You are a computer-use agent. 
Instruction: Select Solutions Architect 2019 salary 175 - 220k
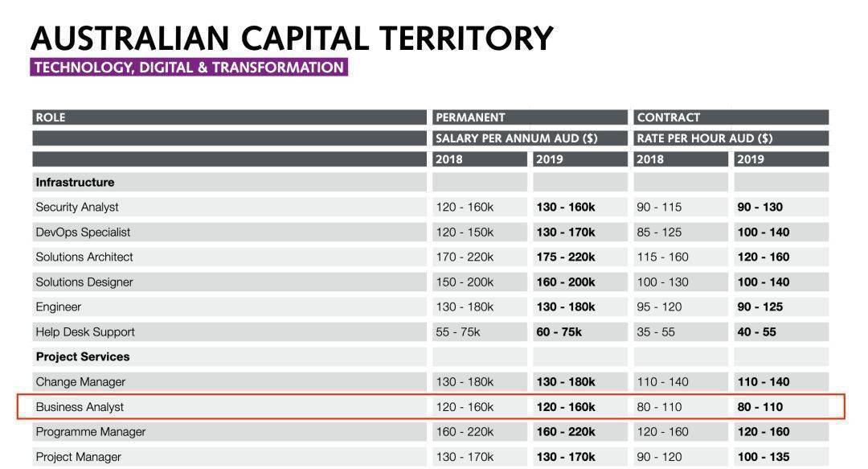coord(566,257)
